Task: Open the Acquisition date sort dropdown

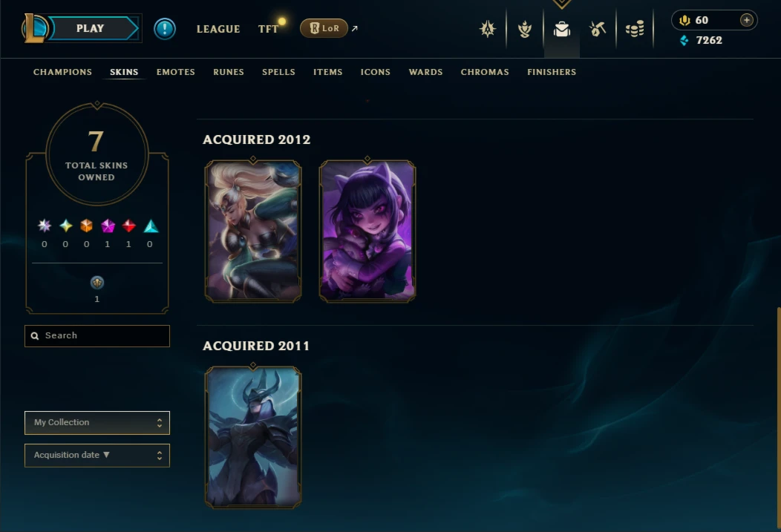Action: tap(97, 456)
